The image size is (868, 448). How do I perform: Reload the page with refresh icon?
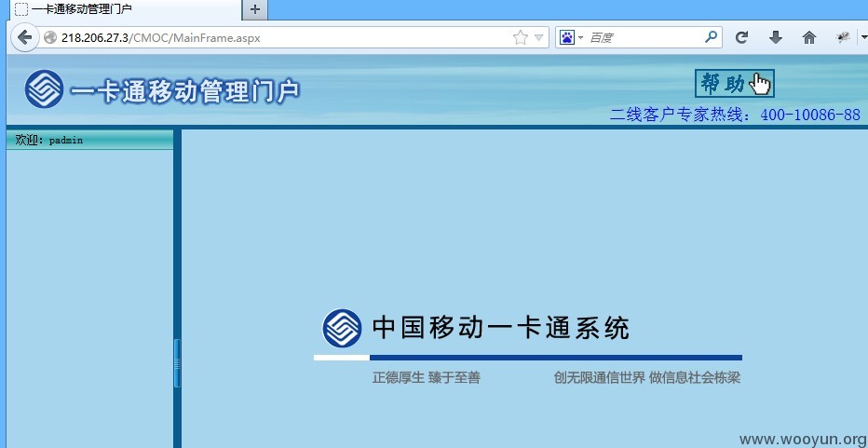[741, 37]
